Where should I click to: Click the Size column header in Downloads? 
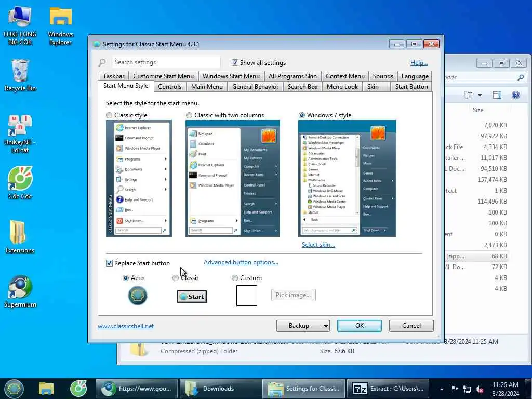coord(478,110)
